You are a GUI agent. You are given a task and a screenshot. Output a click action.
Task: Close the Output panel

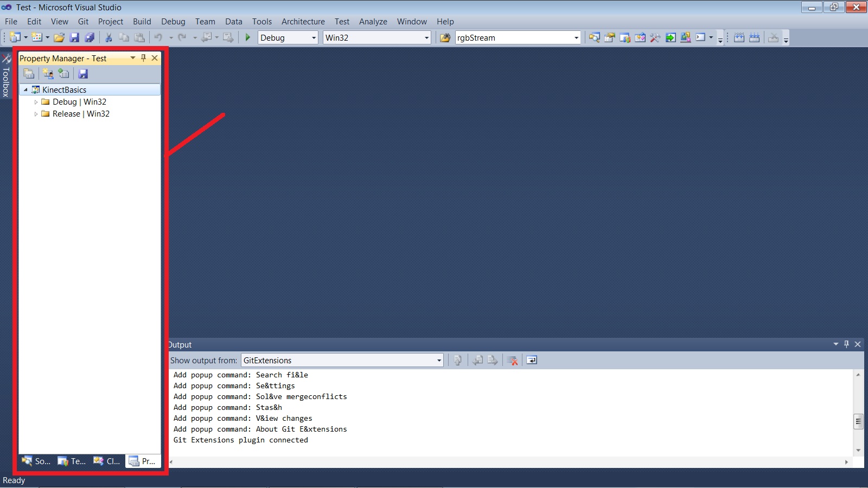coord(858,344)
